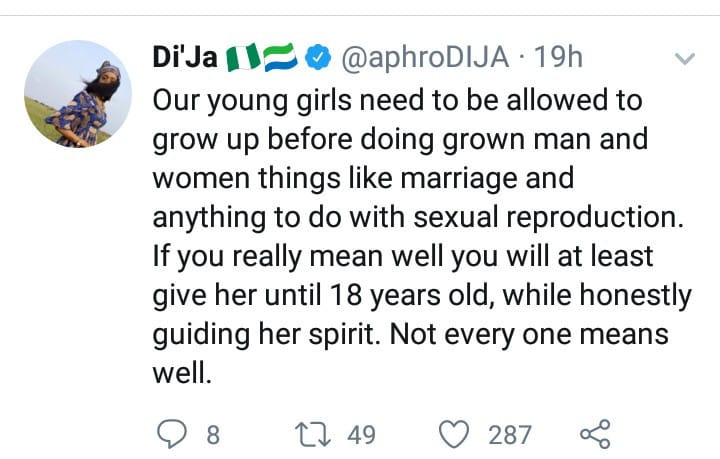
Task: Open the 19h timestamp permalink
Action: click(558, 59)
